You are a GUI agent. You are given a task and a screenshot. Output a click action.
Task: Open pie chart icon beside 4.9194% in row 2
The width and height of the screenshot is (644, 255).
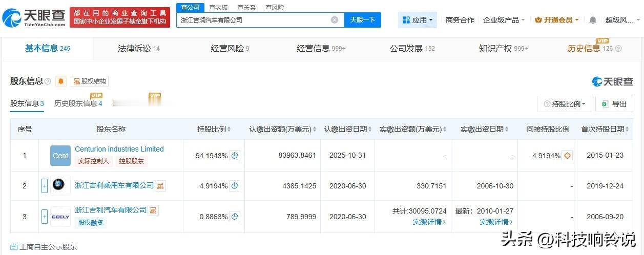[x=235, y=186]
